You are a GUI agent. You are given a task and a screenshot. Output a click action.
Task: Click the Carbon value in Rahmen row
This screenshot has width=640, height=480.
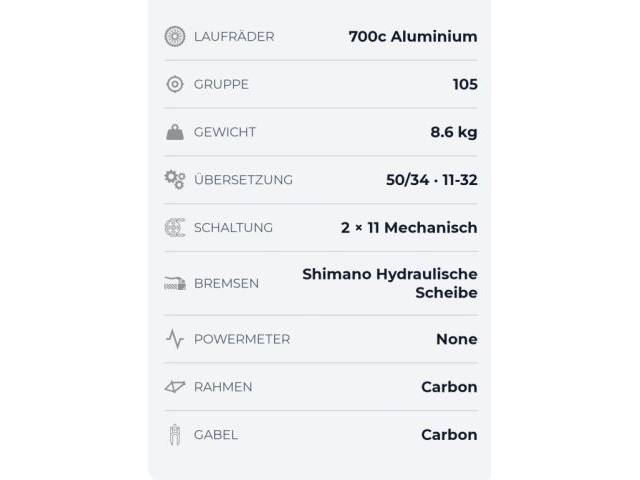click(x=449, y=387)
